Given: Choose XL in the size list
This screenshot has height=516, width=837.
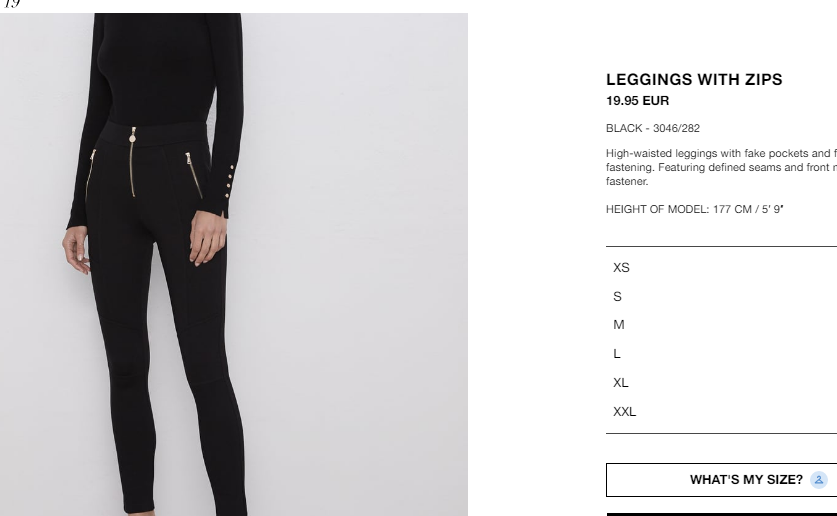Looking at the screenshot, I should tap(721, 383).
